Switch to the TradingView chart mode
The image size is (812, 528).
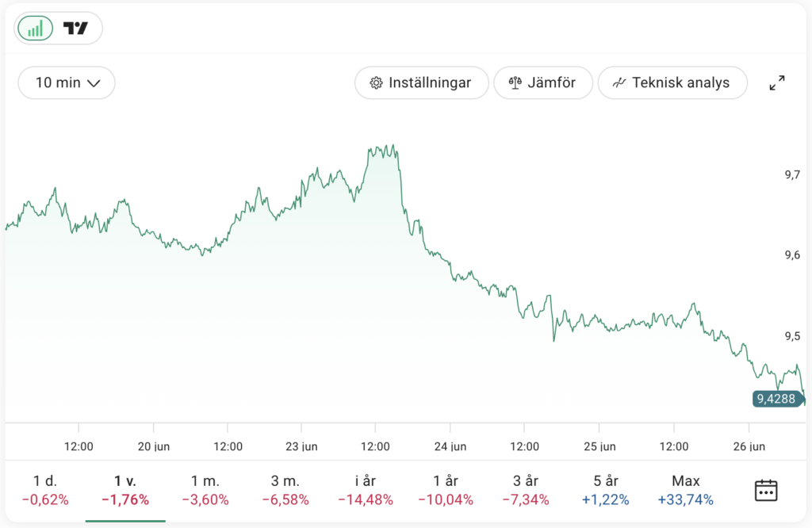[76, 29]
